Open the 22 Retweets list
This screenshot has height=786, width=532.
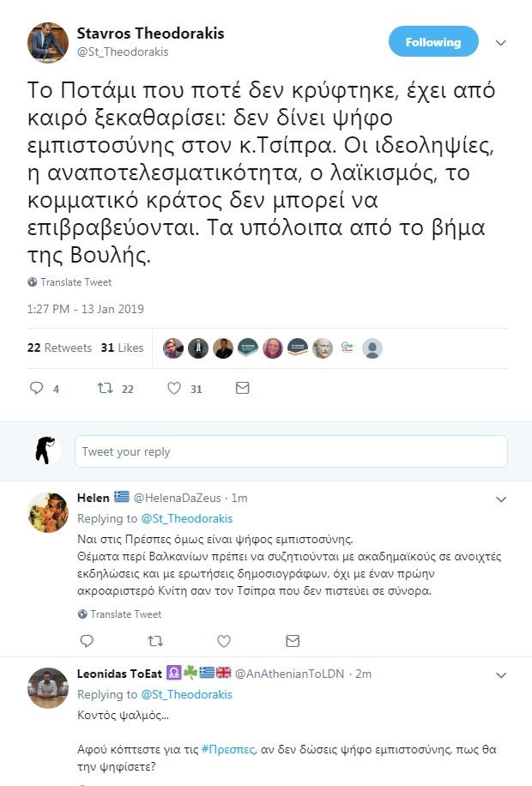(x=59, y=348)
